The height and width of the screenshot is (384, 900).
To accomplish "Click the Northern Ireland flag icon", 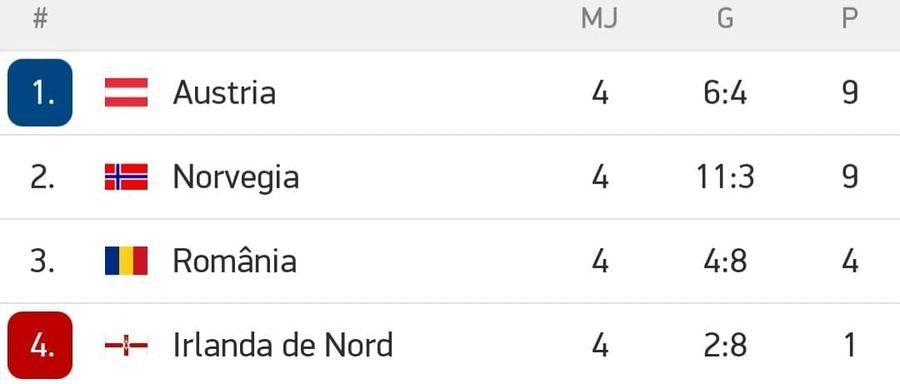I will tap(126, 346).
